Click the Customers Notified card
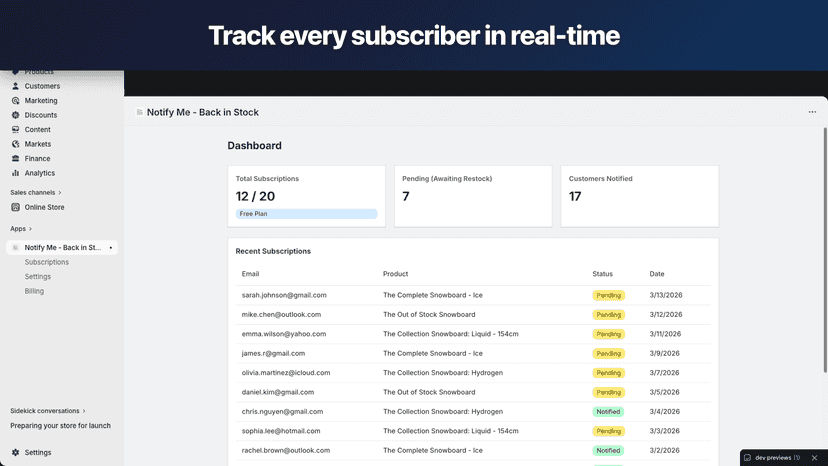The height and width of the screenshot is (466, 828). point(639,197)
